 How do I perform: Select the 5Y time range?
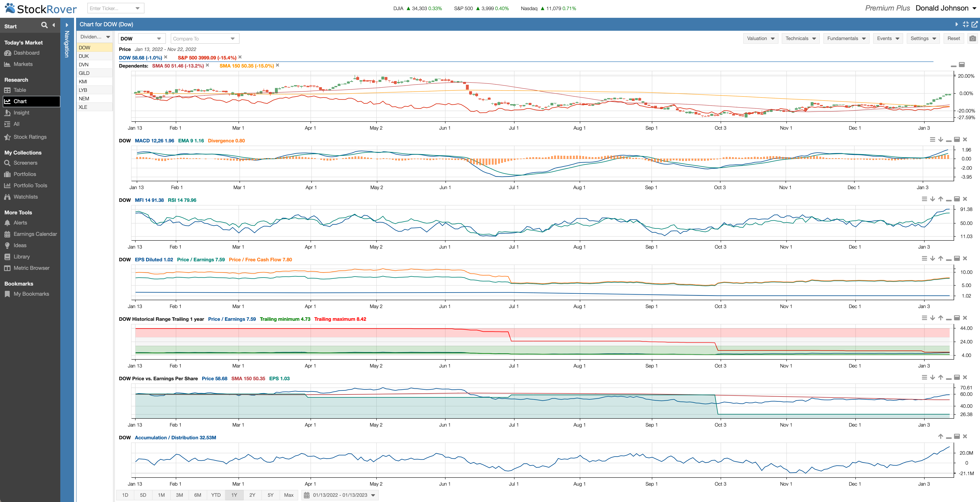(x=270, y=495)
